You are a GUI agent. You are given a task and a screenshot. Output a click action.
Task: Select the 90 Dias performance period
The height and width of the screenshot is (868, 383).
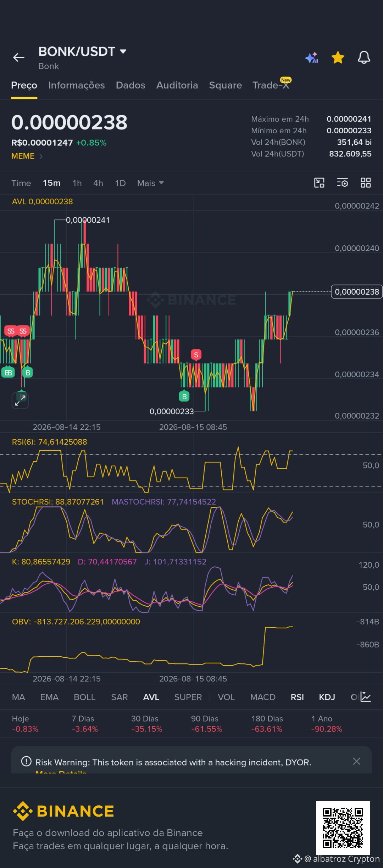tap(206, 724)
